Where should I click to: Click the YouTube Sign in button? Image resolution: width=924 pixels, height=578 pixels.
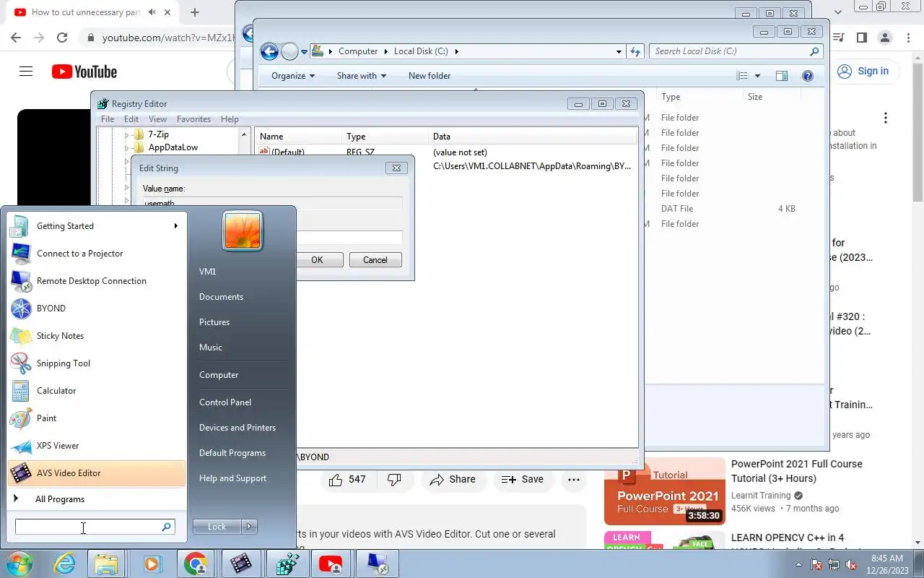(x=863, y=71)
